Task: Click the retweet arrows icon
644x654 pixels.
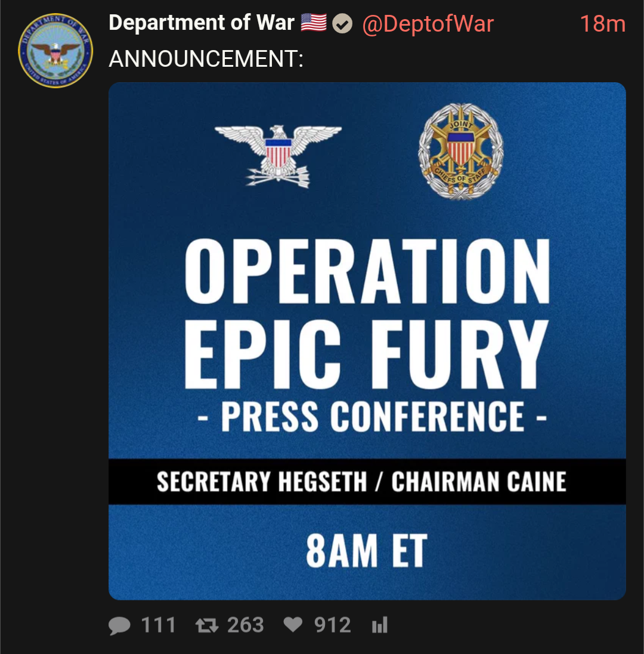Action: pos(207,625)
